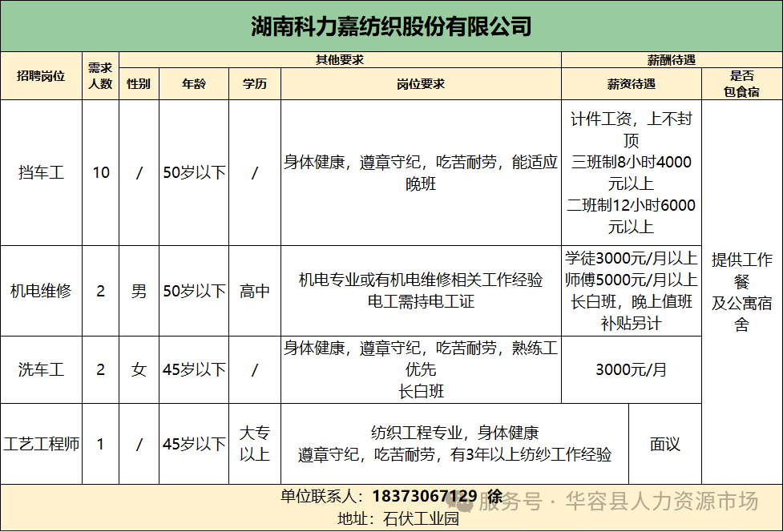Select the requirement cell mentioning 熟练工优先
This screenshot has width=783, height=532.
(421, 370)
